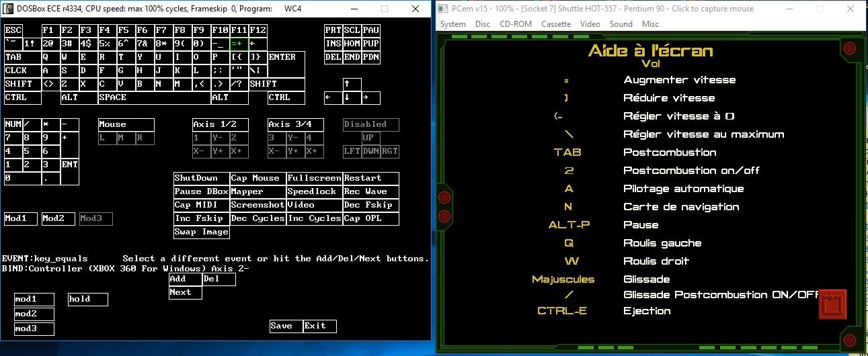Select the Screenshot event handler

(x=258, y=205)
